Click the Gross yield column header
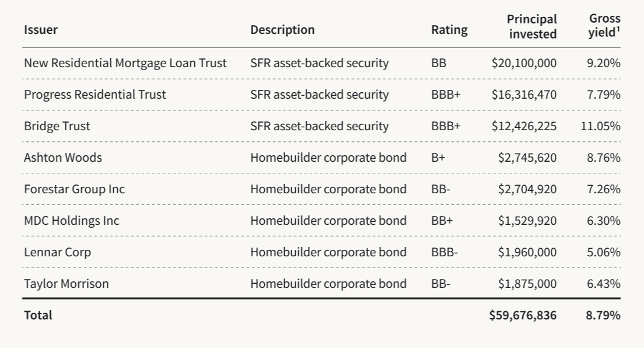644x348 pixels. pos(604,27)
